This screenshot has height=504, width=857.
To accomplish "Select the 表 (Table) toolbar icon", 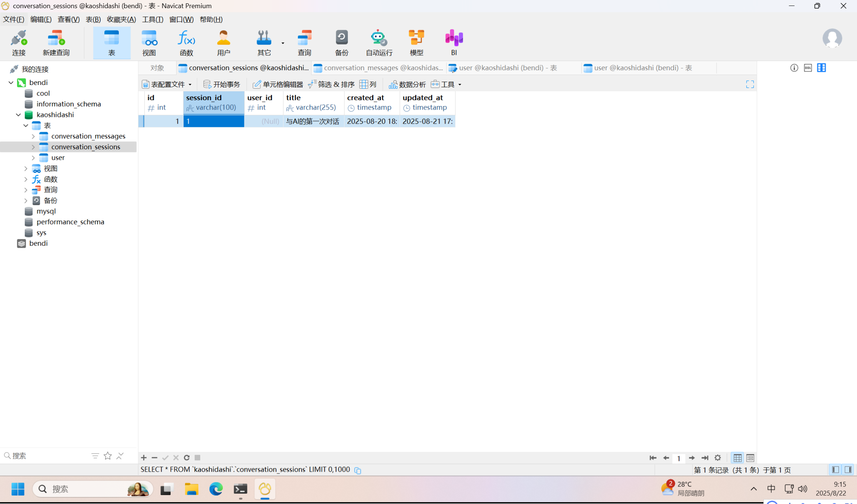I will point(111,43).
